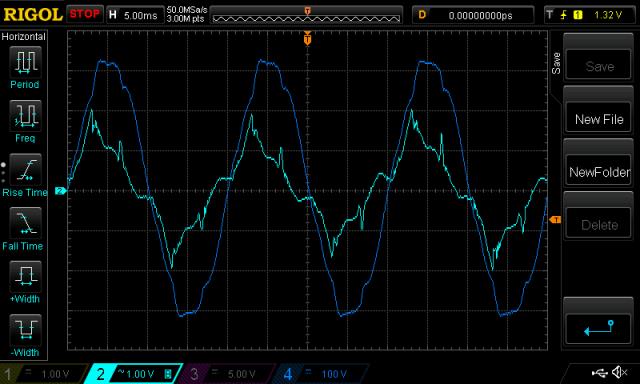Select the active channel 2 tab
Viewport: 640px width, 384px height.
coord(135,374)
